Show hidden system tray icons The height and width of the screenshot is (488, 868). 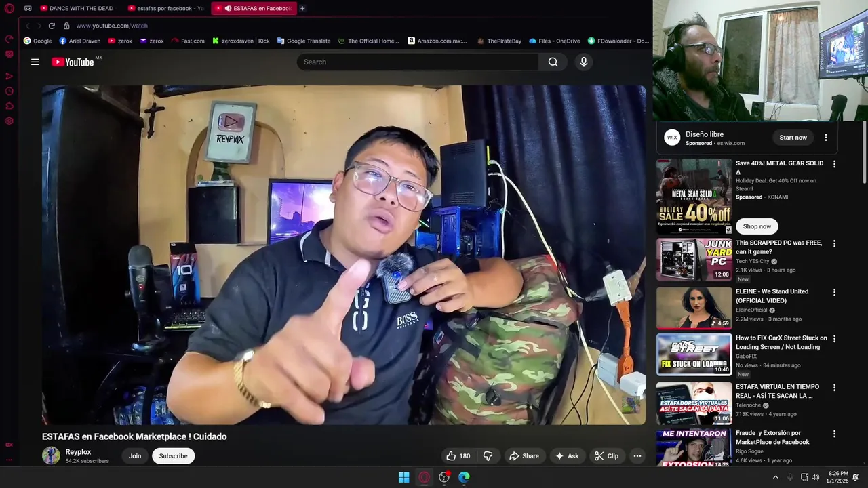click(776, 477)
